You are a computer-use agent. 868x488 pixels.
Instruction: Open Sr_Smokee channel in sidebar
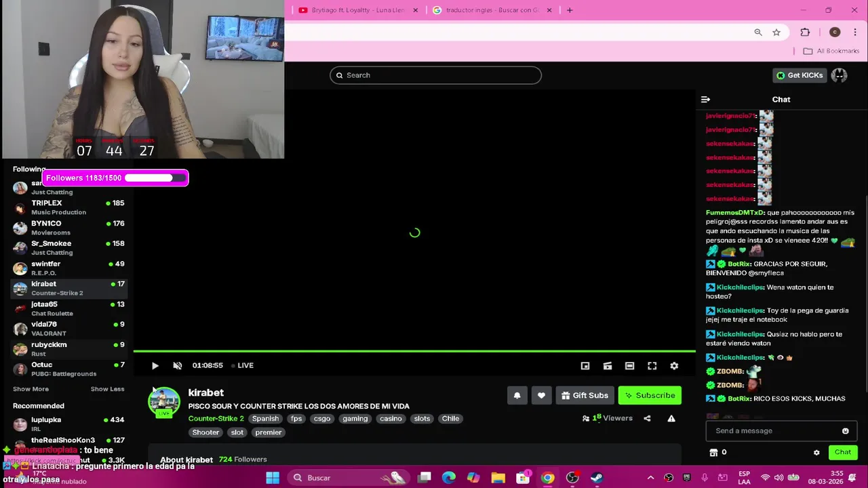point(68,248)
